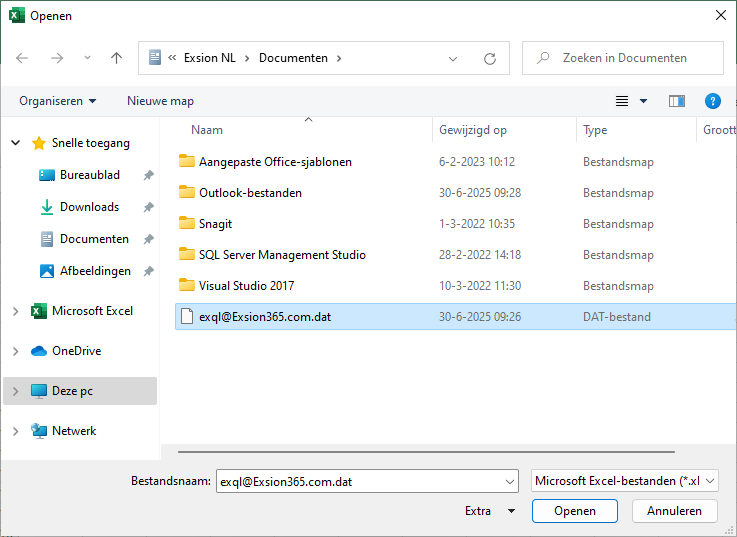Click the pin icon beside Bureaublad
This screenshot has width=737, height=537.
click(x=149, y=175)
